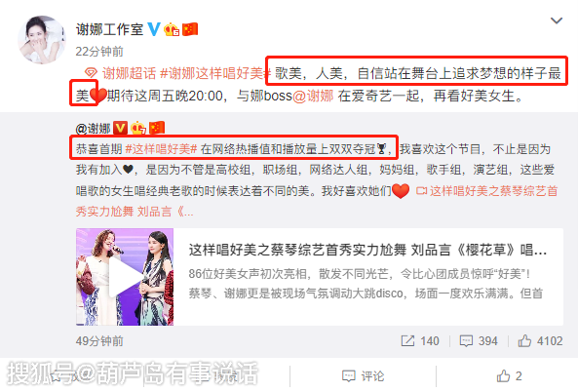Open the crown membership badge beside 谢娜工作室
The height and width of the screenshot is (392, 578).
[x=172, y=29]
